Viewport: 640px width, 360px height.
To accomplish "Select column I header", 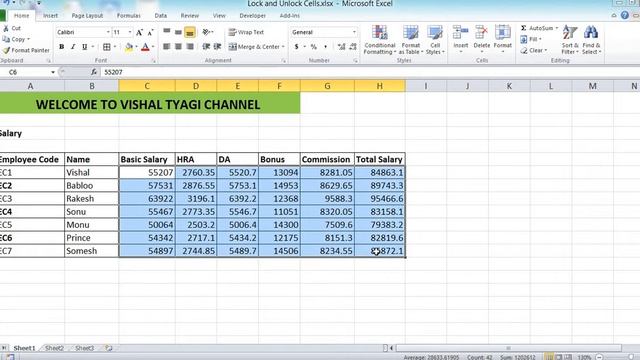I will coord(426,86).
